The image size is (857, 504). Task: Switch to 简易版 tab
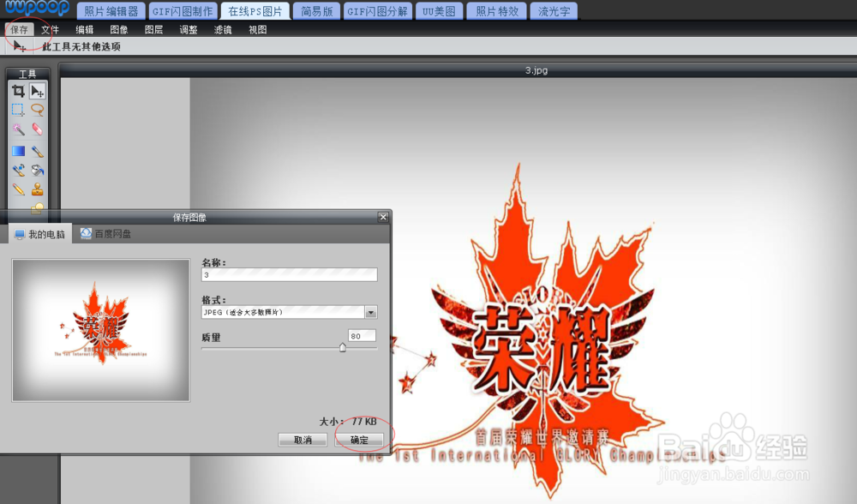(x=316, y=11)
